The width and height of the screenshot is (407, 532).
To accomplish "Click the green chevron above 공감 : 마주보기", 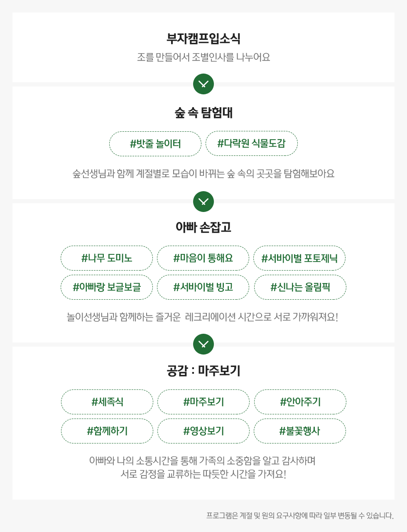I will tap(203, 344).
